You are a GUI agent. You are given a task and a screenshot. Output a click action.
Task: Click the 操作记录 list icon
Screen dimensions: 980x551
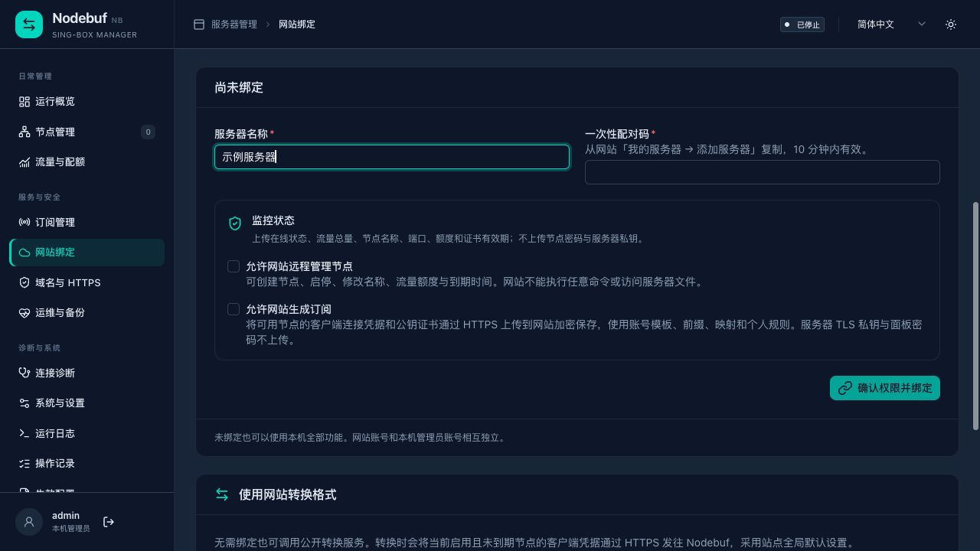[24, 464]
